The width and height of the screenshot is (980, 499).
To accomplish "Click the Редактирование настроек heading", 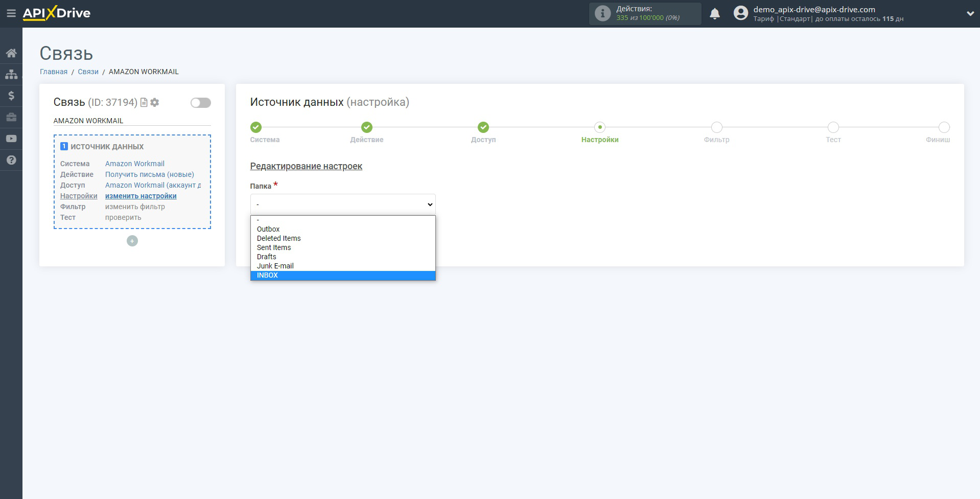I will (306, 166).
